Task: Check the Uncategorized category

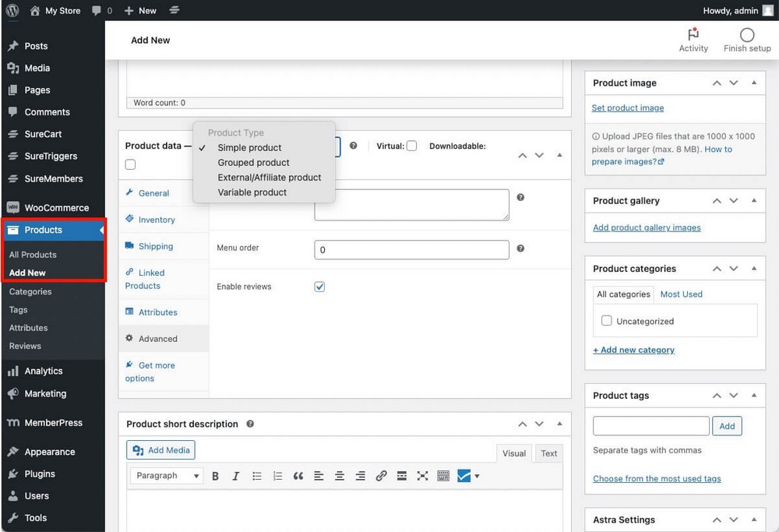Action: 606,320
